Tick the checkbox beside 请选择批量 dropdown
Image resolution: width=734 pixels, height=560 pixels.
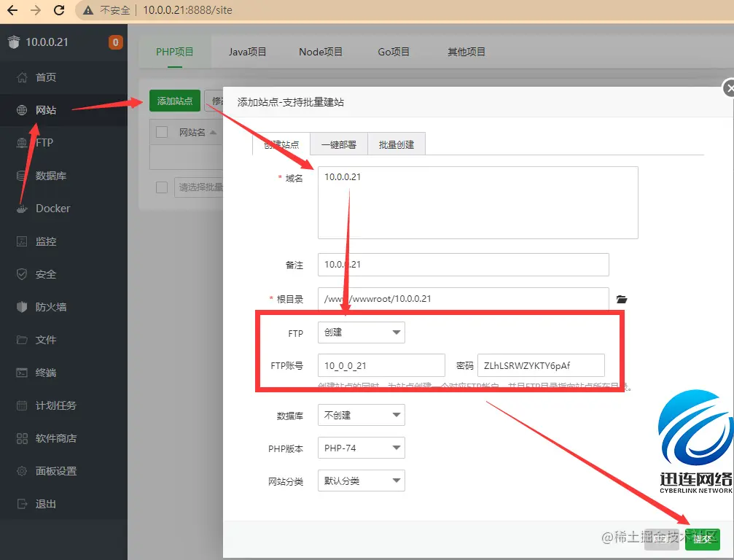tap(162, 187)
